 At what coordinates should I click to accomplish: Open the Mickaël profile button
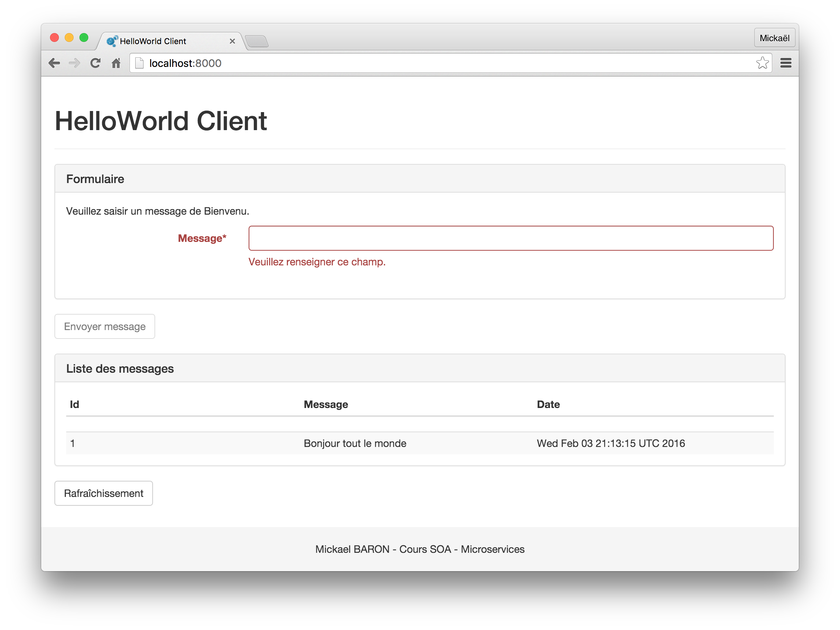coord(774,38)
